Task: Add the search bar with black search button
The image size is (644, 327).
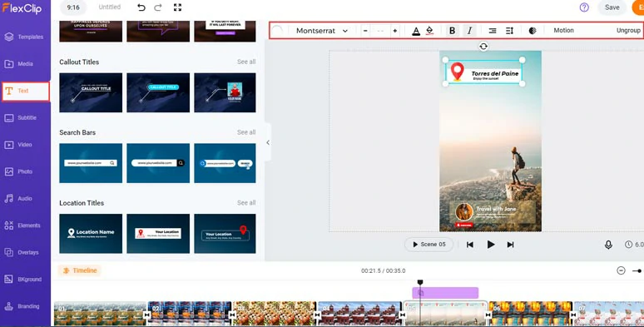Action: click(158, 163)
